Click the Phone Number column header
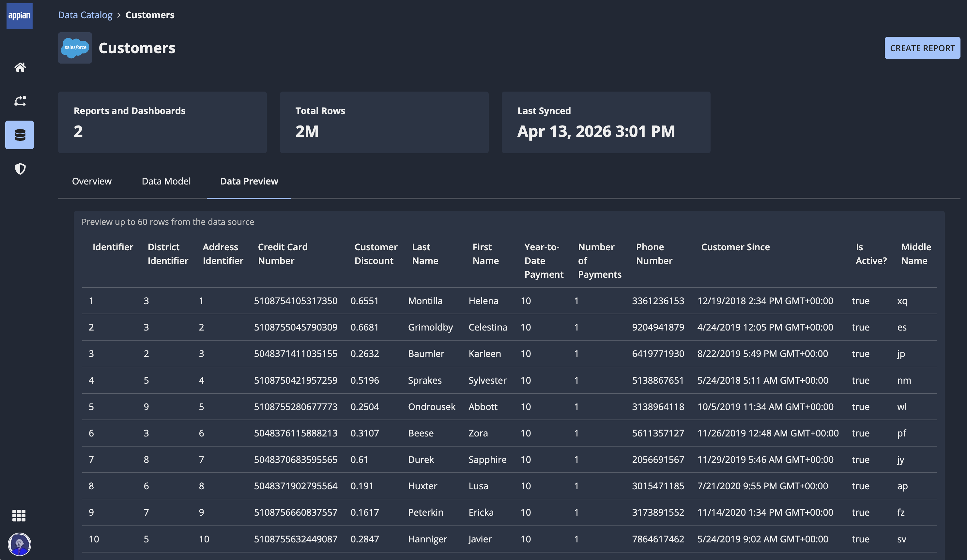967x560 pixels. click(654, 254)
